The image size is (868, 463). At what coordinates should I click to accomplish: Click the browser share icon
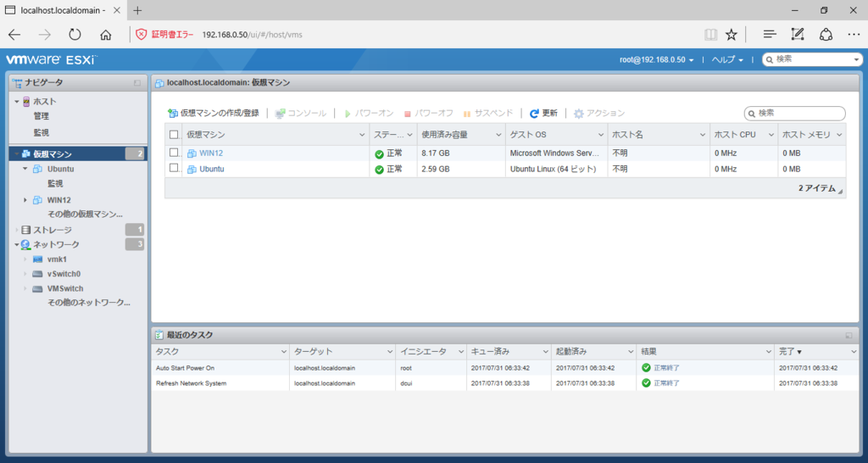point(826,35)
